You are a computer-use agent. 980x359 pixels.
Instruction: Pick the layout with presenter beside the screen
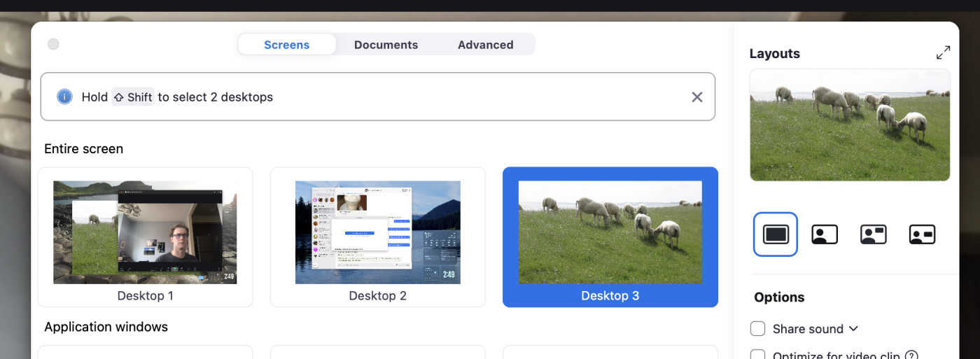click(922, 234)
